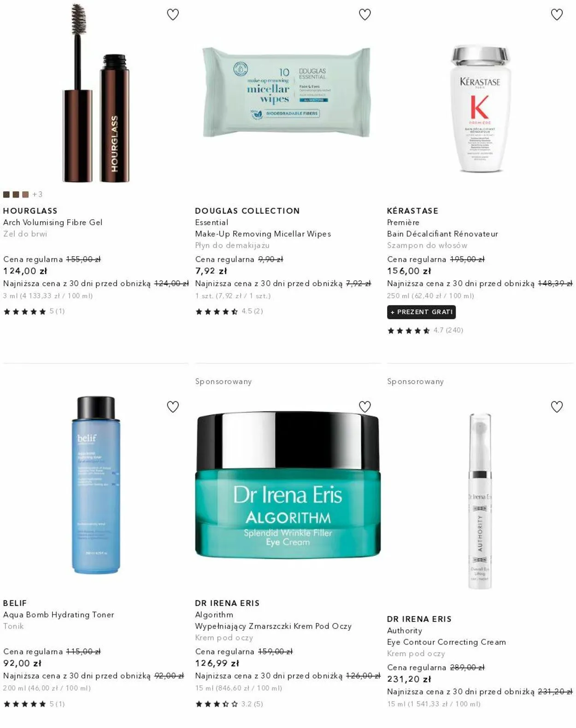576x728 pixels.
Task: Click the Eye Contour Correcting Cream title
Action: pyautogui.click(x=446, y=642)
